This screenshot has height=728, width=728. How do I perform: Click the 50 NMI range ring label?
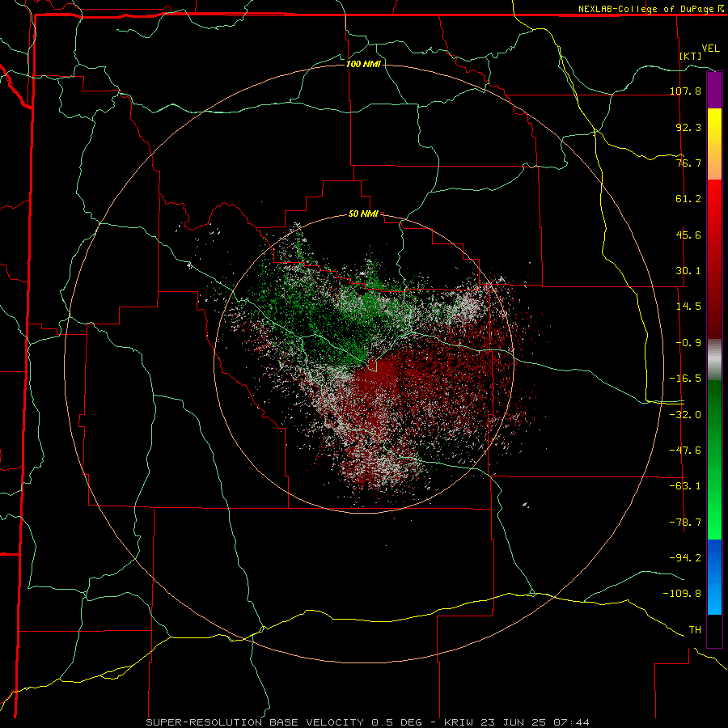(363, 214)
